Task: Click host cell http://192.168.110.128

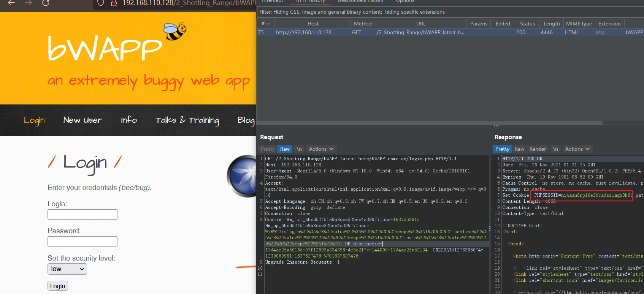Action: [x=304, y=33]
